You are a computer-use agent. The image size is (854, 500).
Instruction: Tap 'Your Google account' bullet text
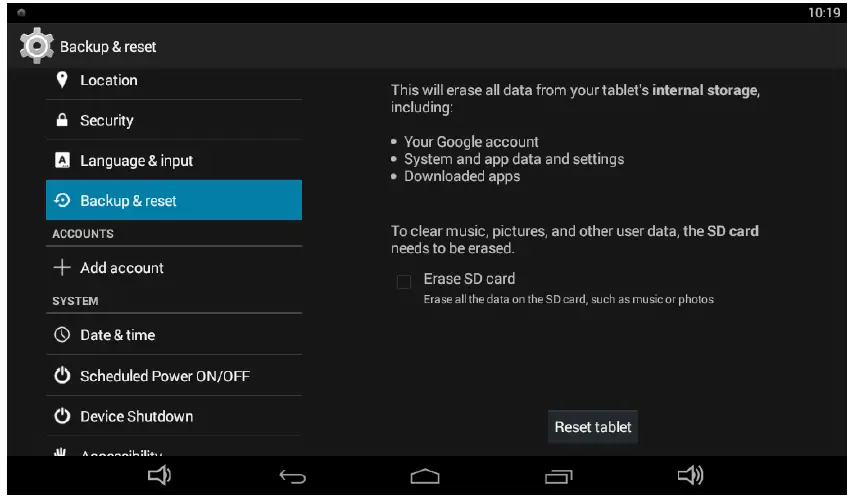coord(471,142)
